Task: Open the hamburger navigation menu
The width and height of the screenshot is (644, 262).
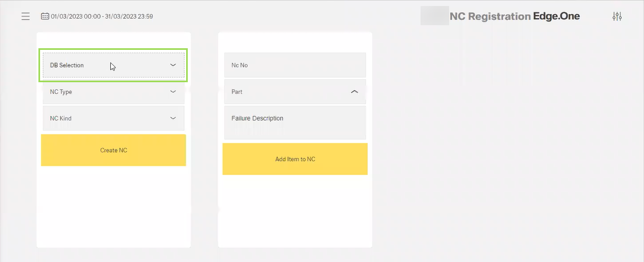Action: pyautogui.click(x=25, y=16)
